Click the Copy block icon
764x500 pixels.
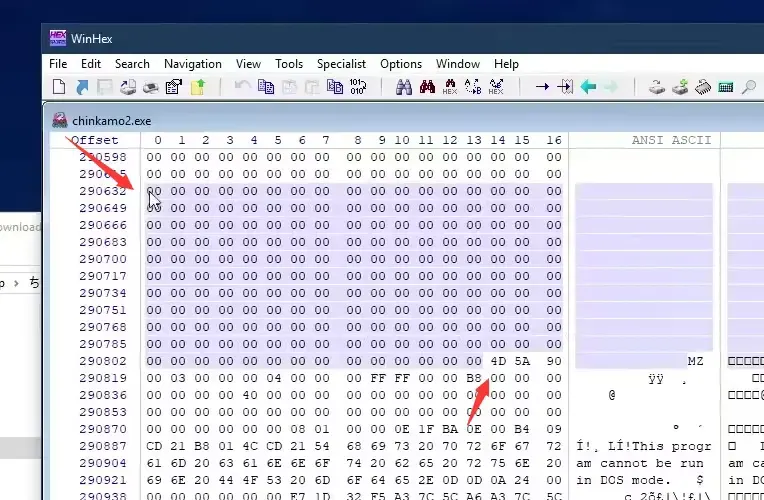click(266, 87)
